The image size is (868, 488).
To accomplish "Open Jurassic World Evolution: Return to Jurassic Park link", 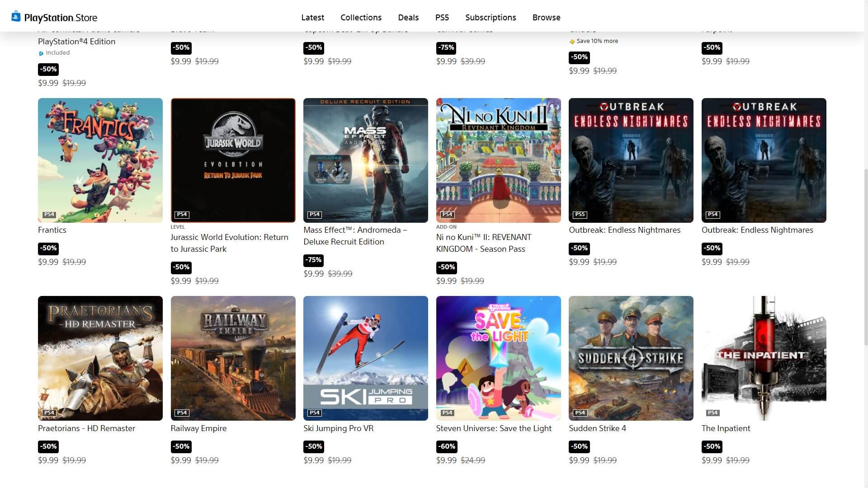I will [x=229, y=243].
